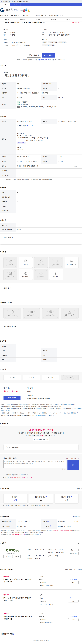The image size is (82, 644).
Task: Open 개인정보보호법 상세 보기
Action: click(x=41, y=439)
